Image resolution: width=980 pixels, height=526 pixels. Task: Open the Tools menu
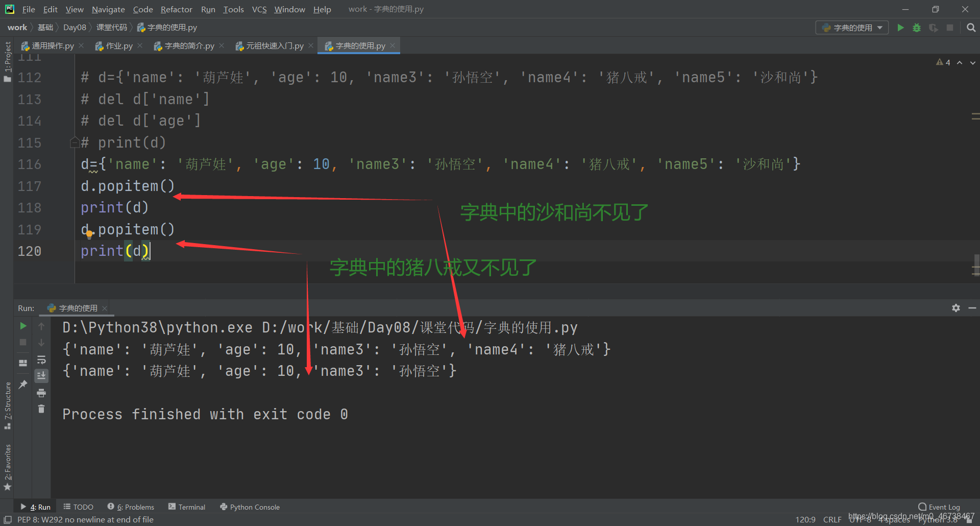pos(233,9)
